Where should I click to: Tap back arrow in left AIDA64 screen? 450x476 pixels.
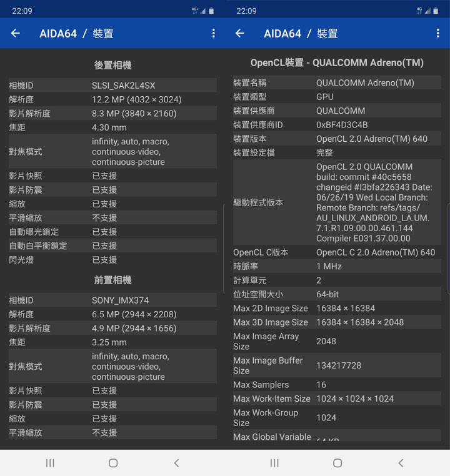pyautogui.click(x=16, y=33)
